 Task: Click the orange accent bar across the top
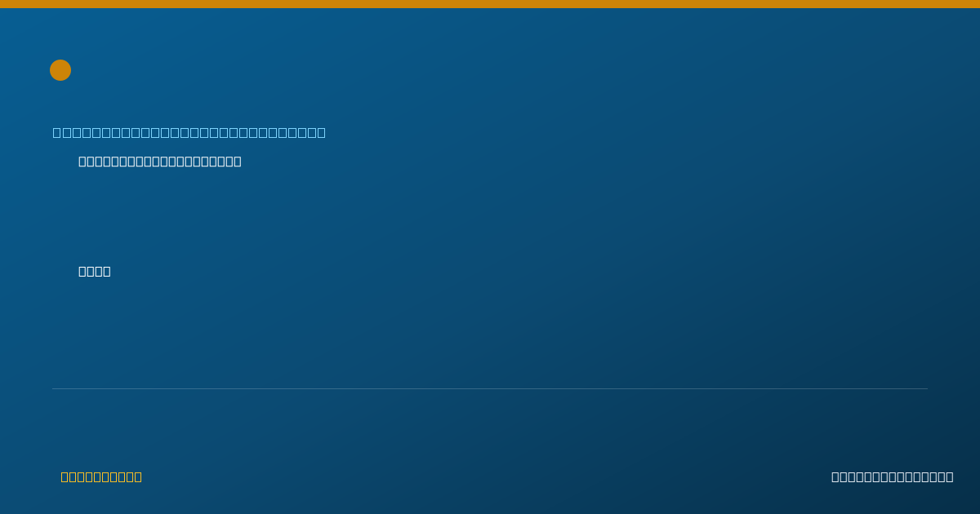(x=490, y=4)
